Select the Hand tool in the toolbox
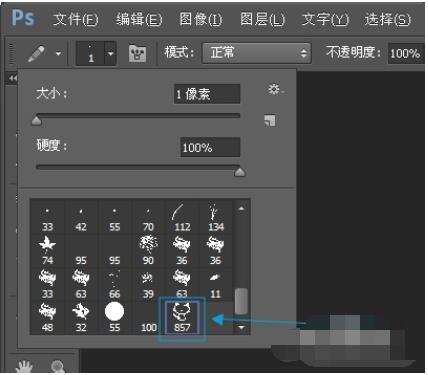This screenshot has width=428, height=375. 25,366
